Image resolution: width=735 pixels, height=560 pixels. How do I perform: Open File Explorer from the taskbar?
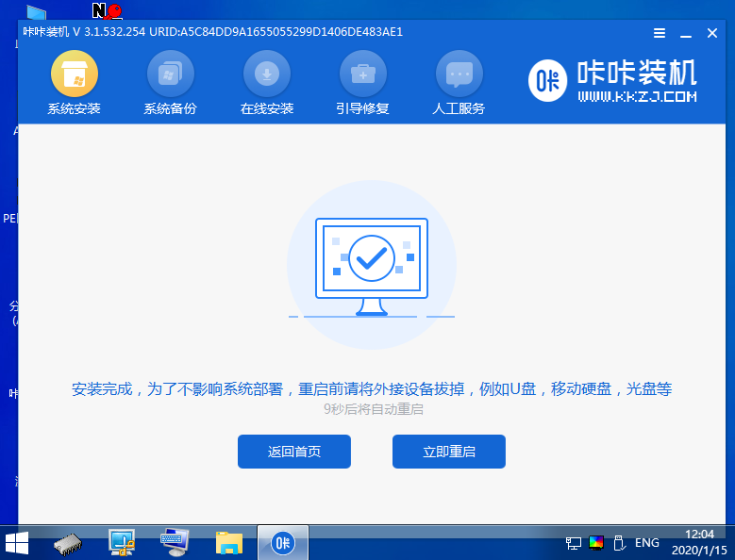pos(228,542)
